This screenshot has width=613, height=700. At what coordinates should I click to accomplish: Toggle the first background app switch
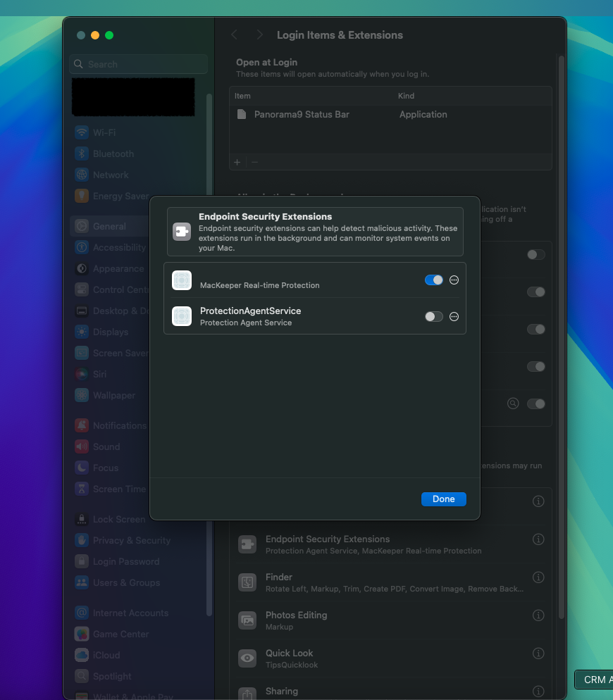(x=535, y=254)
